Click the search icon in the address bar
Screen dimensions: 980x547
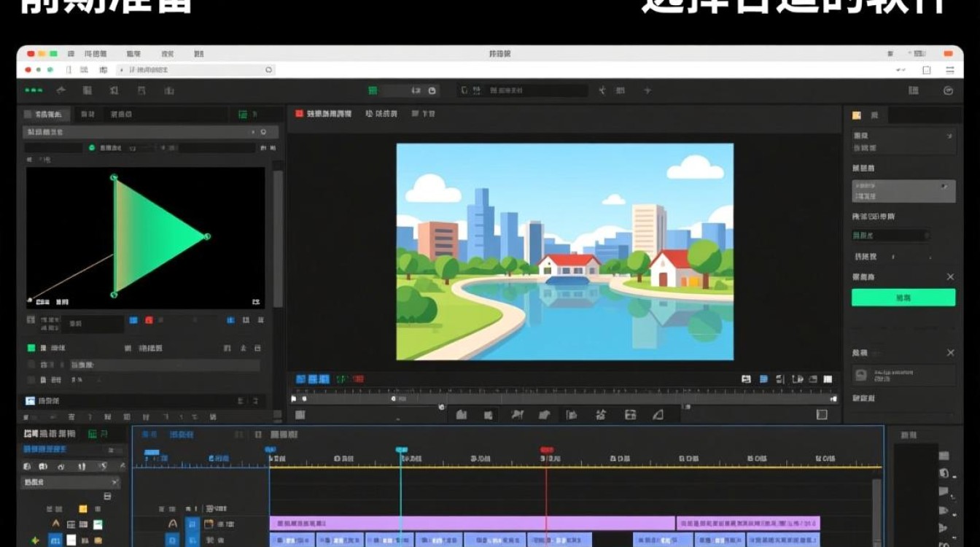point(268,70)
